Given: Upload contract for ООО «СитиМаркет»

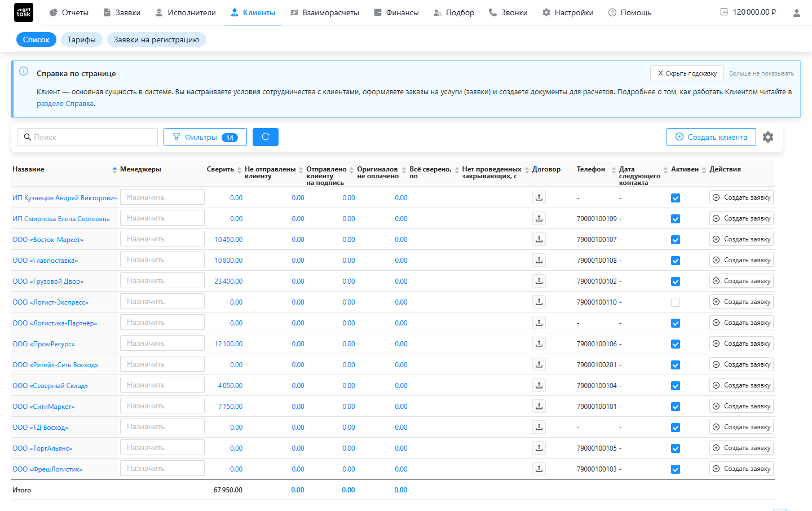Looking at the screenshot, I should tap(539, 406).
